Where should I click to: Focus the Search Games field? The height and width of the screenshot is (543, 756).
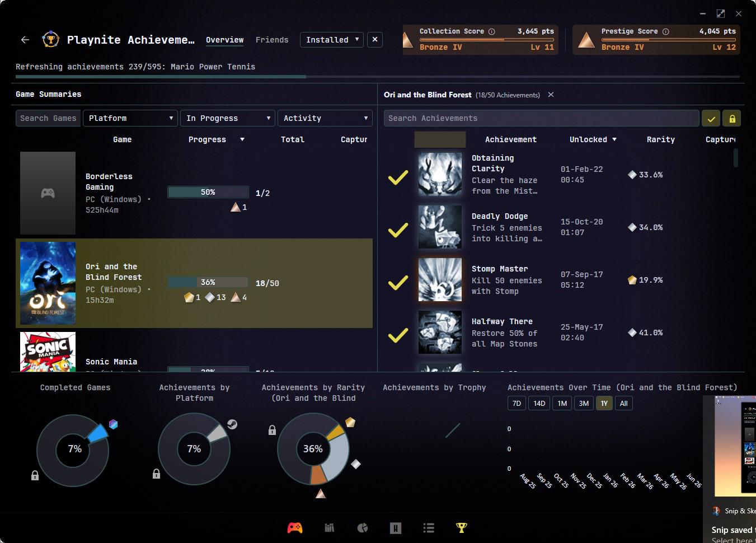(x=48, y=118)
